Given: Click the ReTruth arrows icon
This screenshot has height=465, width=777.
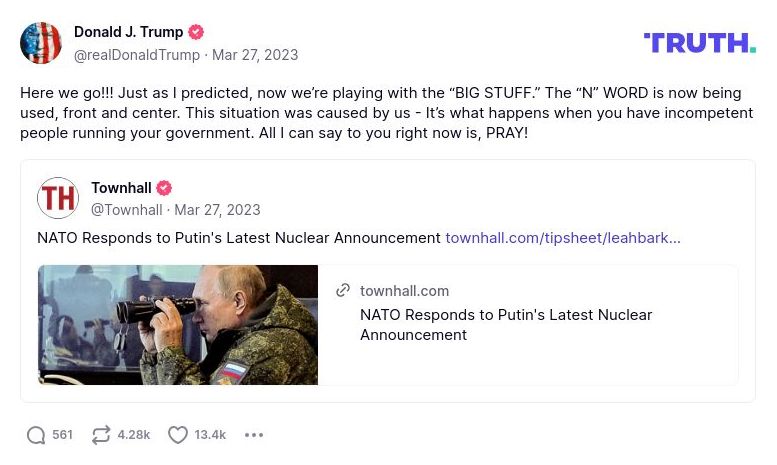Looking at the screenshot, I should point(101,435).
